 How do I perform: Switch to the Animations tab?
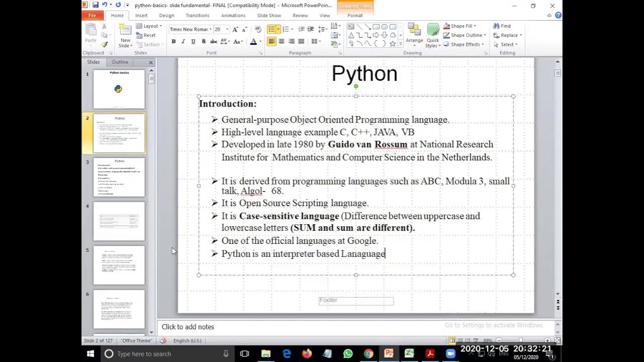click(x=233, y=16)
